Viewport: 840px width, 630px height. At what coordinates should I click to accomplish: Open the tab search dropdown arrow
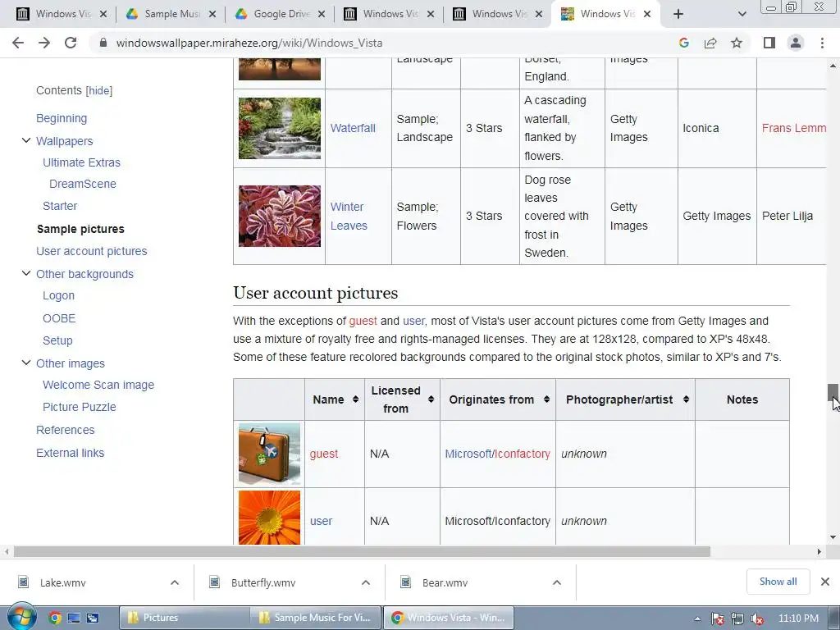tap(742, 14)
